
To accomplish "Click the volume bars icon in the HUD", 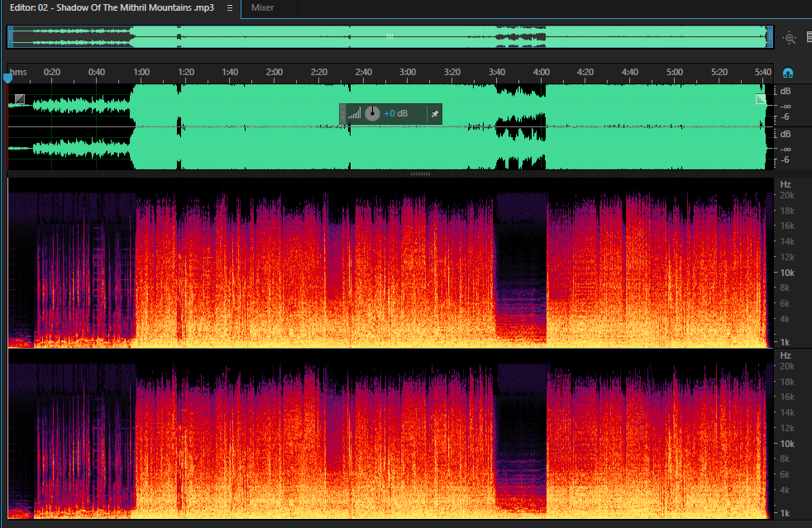I will coord(354,113).
